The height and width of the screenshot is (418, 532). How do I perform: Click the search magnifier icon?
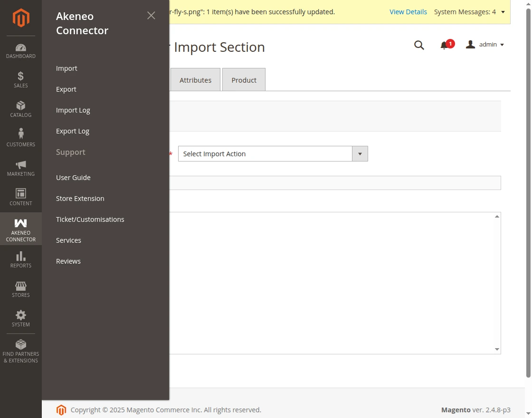(419, 45)
